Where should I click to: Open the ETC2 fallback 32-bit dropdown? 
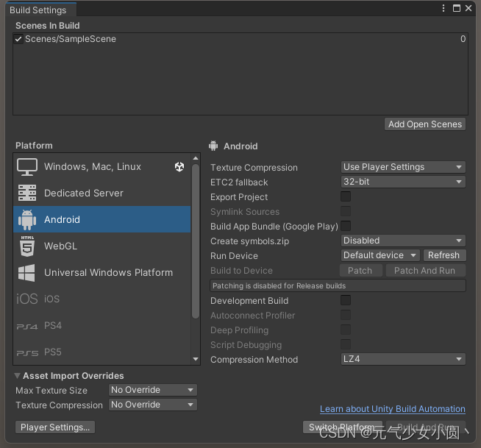click(x=403, y=182)
